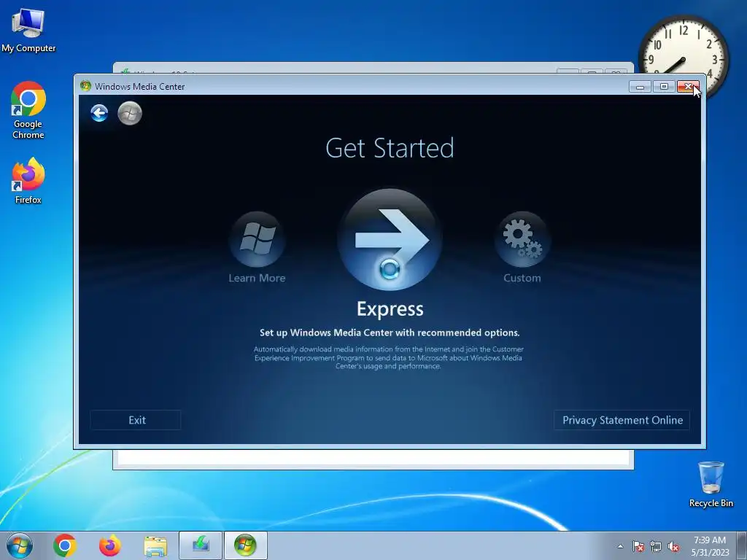Click the Learn More label
This screenshot has height=560, width=747.
[x=258, y=278]
